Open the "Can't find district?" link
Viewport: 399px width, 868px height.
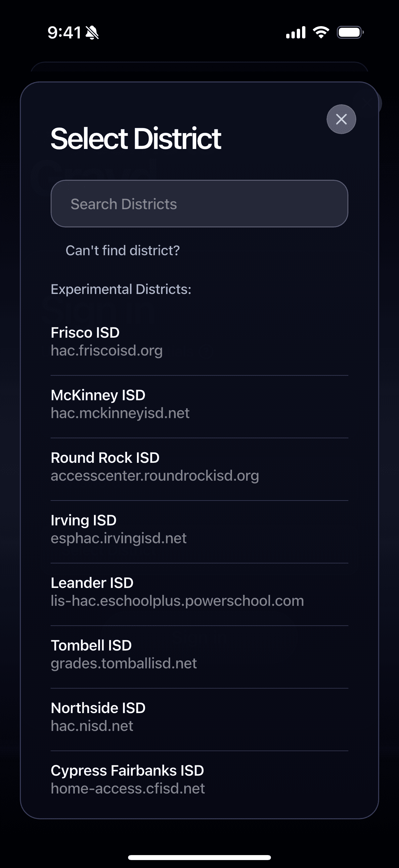[122, 250]
